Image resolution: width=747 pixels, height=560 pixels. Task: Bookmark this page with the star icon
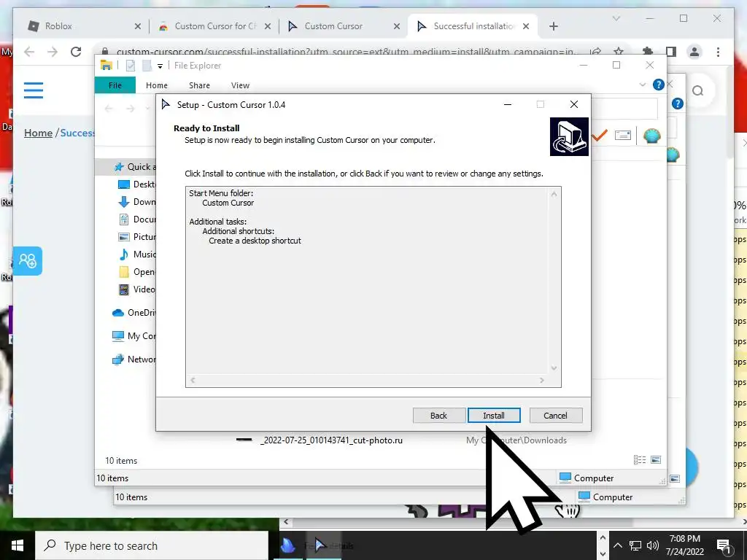pos(619,52)
